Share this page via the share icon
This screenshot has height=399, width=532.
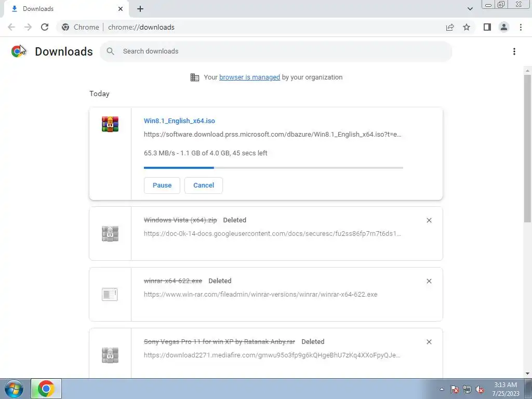pos(450,27)
